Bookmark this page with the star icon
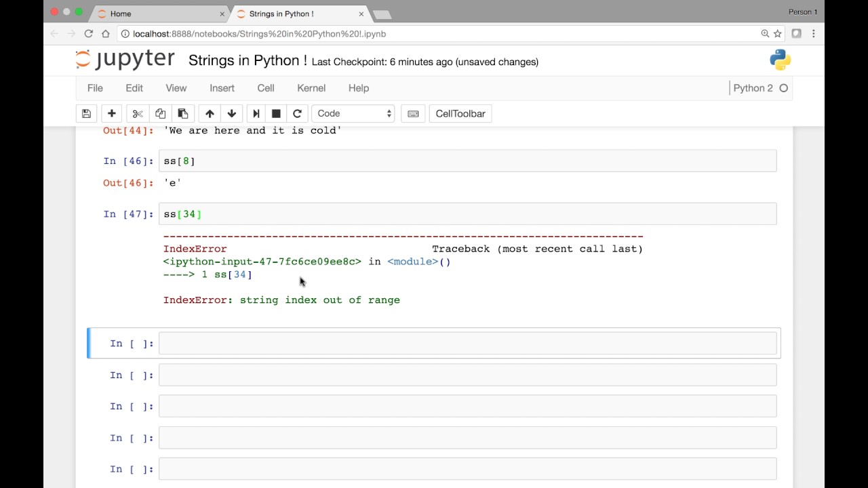 (x=778, y=34)
